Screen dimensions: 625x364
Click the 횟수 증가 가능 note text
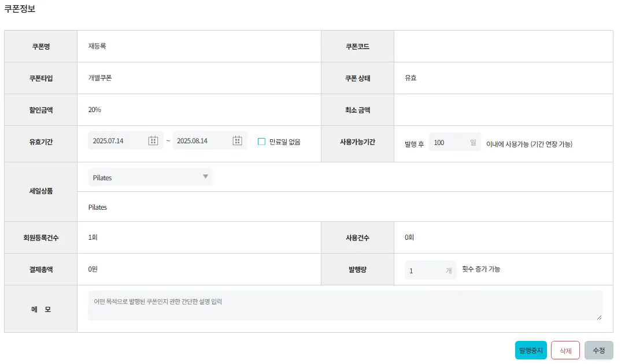[481, 269]
